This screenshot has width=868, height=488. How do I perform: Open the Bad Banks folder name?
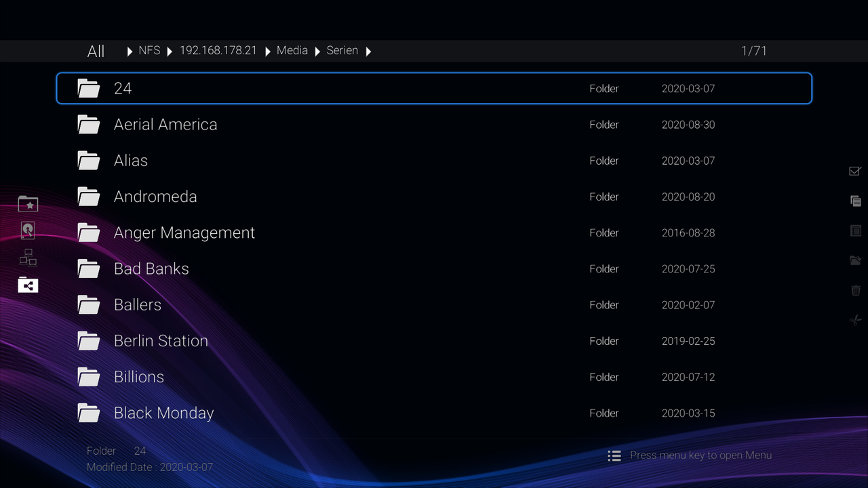coord(151,268)
